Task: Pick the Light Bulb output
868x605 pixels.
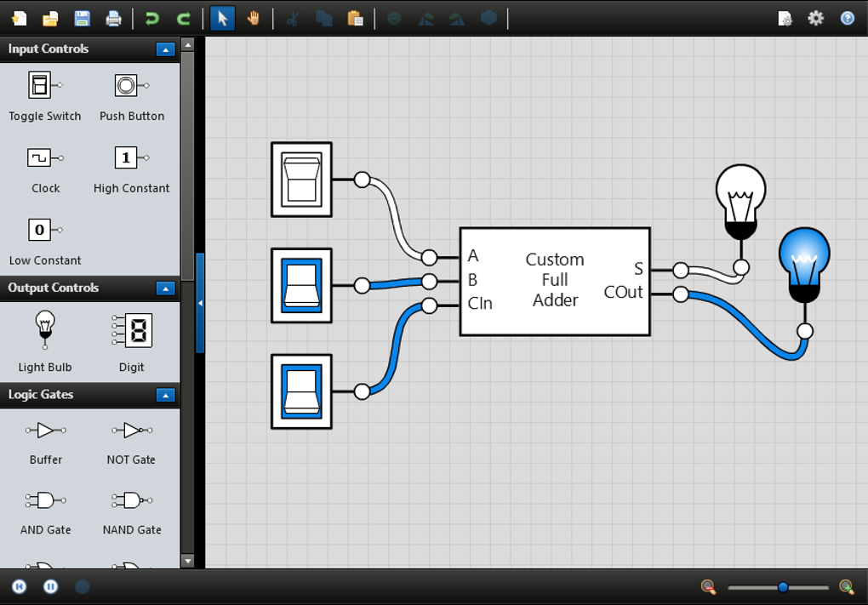Action: [45, 341]
